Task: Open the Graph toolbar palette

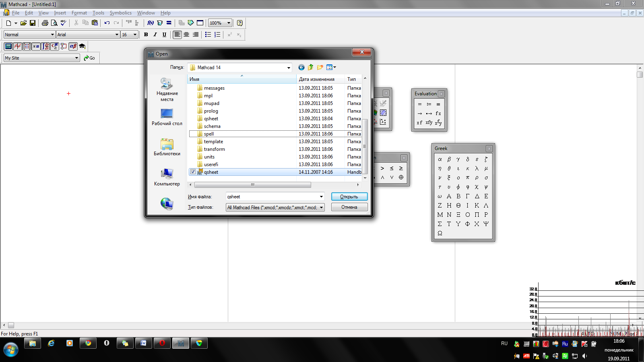Action: 17,46
